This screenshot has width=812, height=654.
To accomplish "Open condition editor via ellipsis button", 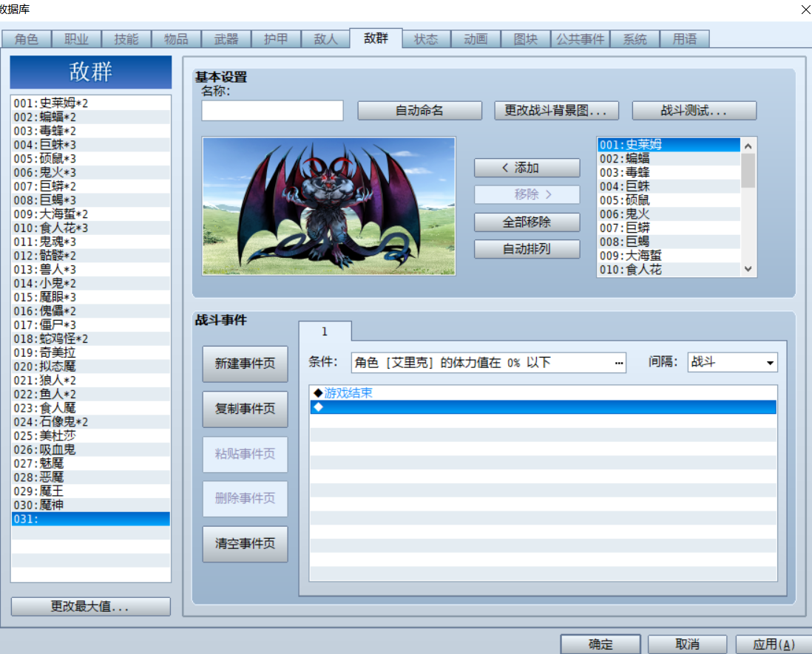I will coord(619,363).
